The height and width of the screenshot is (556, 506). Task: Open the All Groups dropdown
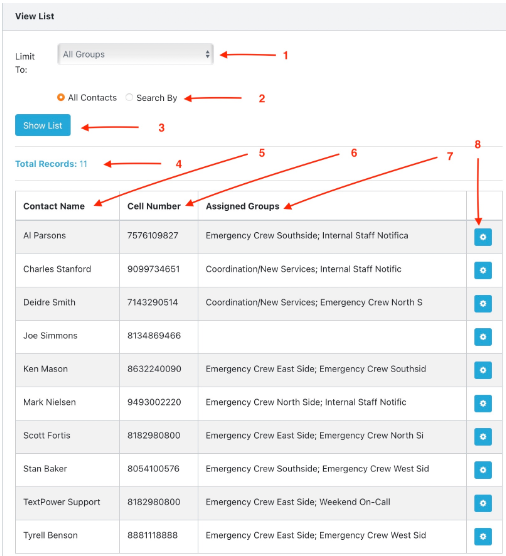135,54
